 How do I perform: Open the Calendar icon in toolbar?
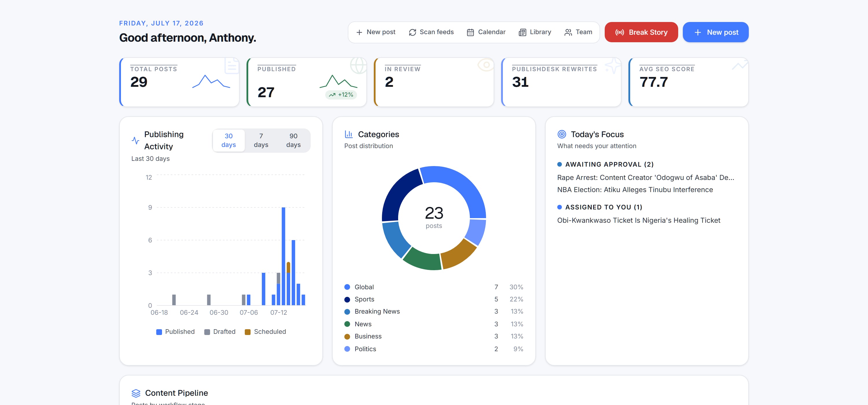[x=470, y=32]
